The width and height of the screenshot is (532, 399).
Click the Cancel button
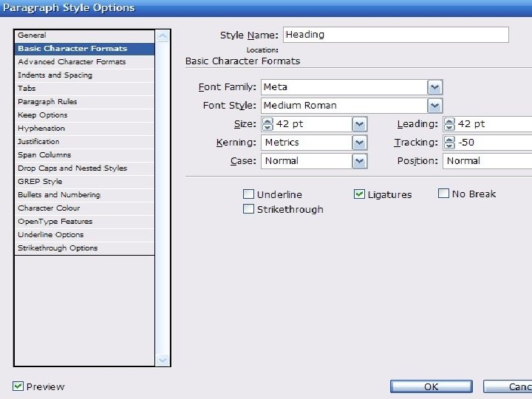(x=508, y=386)
